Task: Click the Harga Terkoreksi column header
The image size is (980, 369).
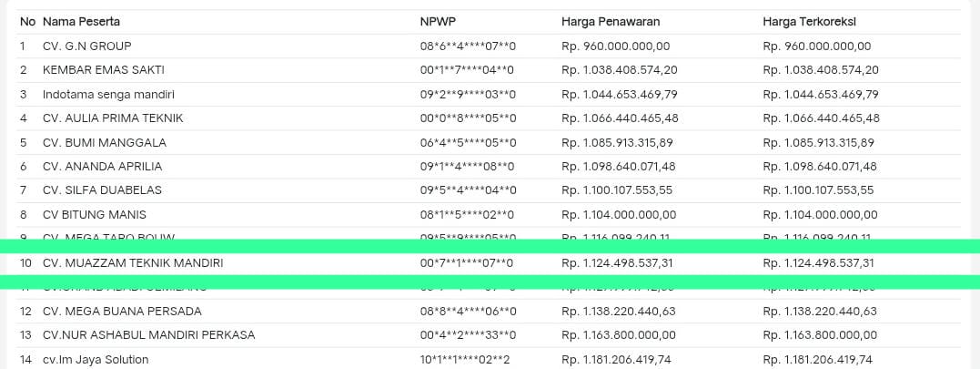Action: [810, 21]
